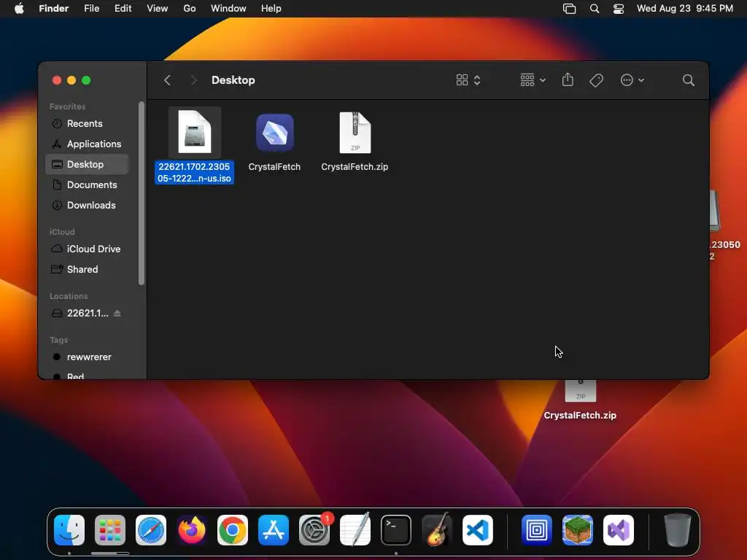Open Control Center in menu bar
Screen dimensions: 747x560
coord(619,9)
